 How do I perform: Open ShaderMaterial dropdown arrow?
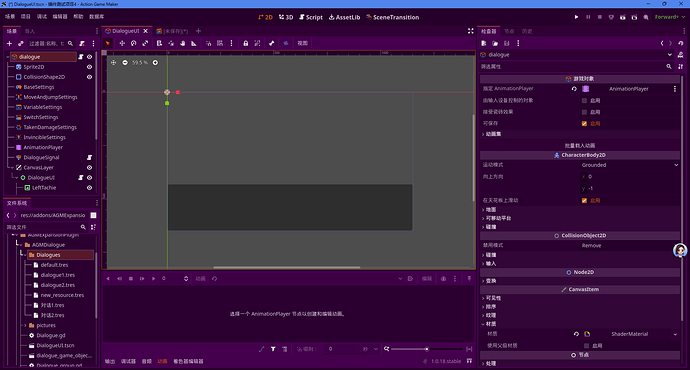pos(675,334)
